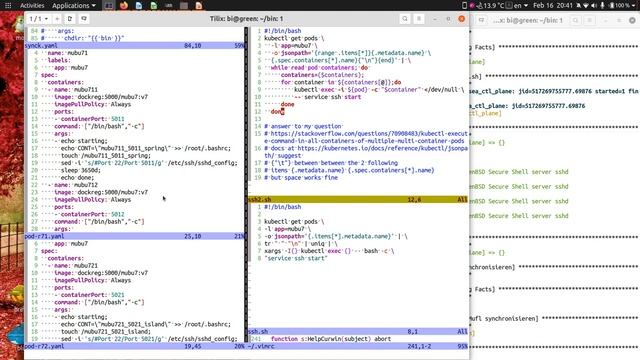Minimize the front Tilix window
Viewport: 640px width, 360px height.
(435, 19)
